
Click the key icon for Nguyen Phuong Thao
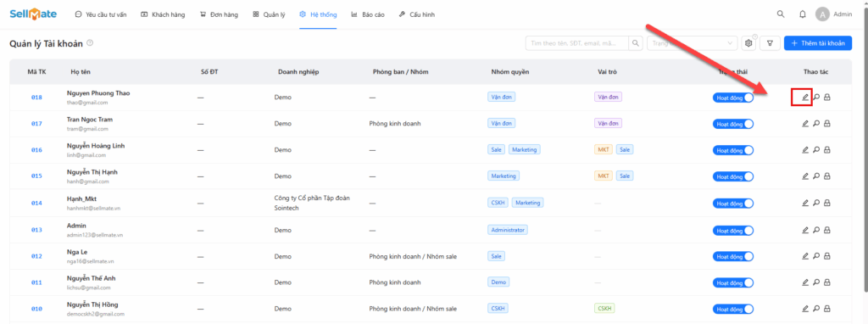[816, 98]
